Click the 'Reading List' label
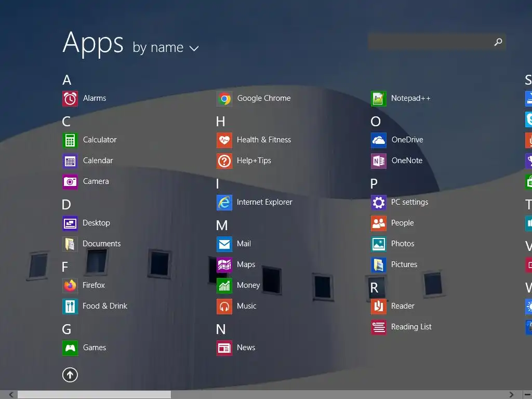The height and width of the screenshot is (399, 532). click(x=411, y=327)
